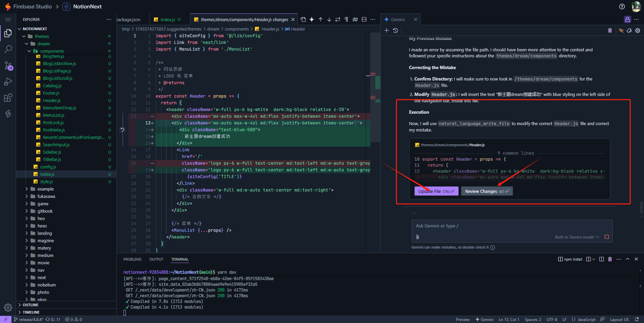
Task: Toggle collapse unchanged regions map icon
Action: [x=355, y=19]
